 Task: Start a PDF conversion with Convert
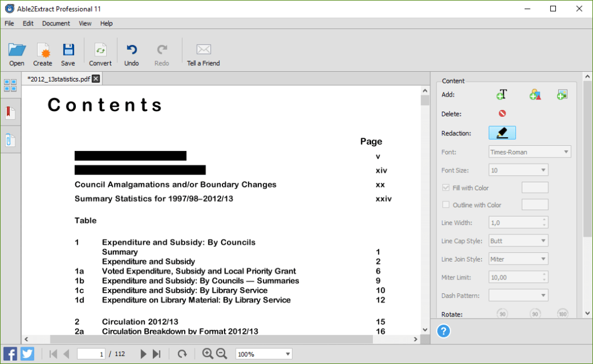point(100,53)
